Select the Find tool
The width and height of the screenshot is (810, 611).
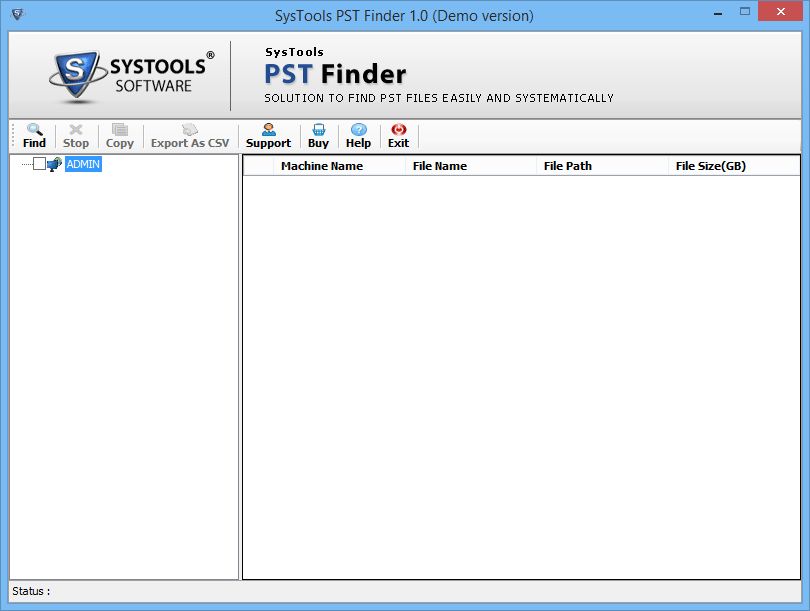(x=33, y=134)
